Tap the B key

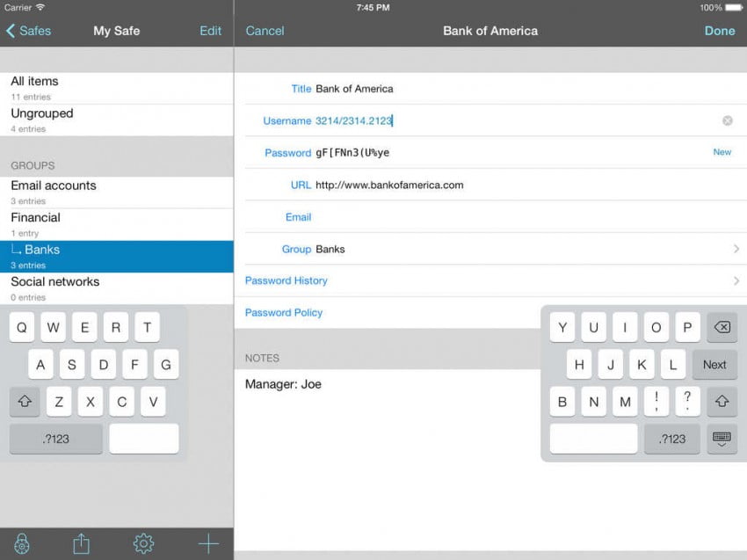tap(562, 401)
